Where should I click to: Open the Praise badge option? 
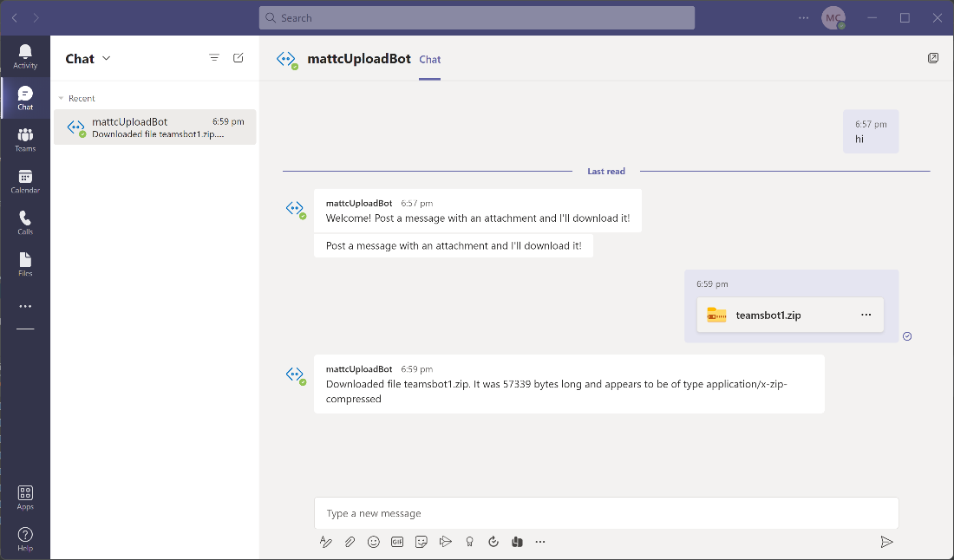(469, 542)
